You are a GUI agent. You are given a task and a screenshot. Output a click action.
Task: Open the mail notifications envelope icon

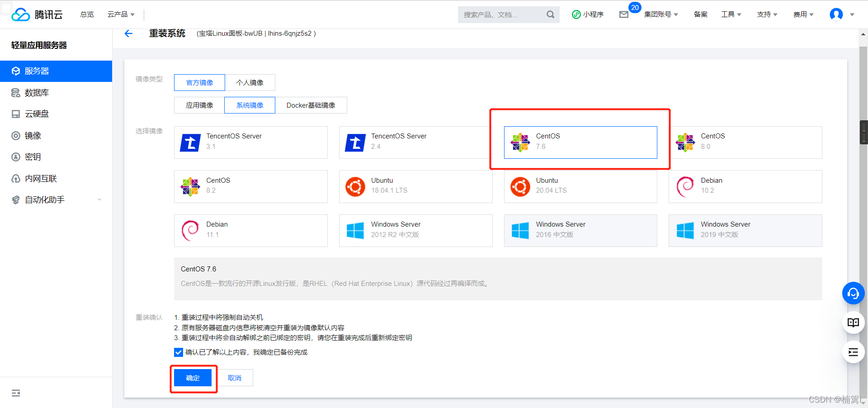point(624,14)
